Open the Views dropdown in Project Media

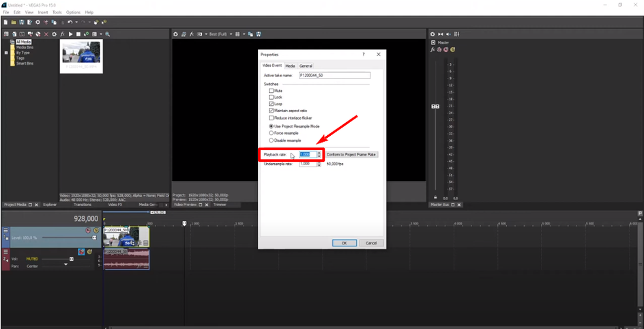[101, 34]
